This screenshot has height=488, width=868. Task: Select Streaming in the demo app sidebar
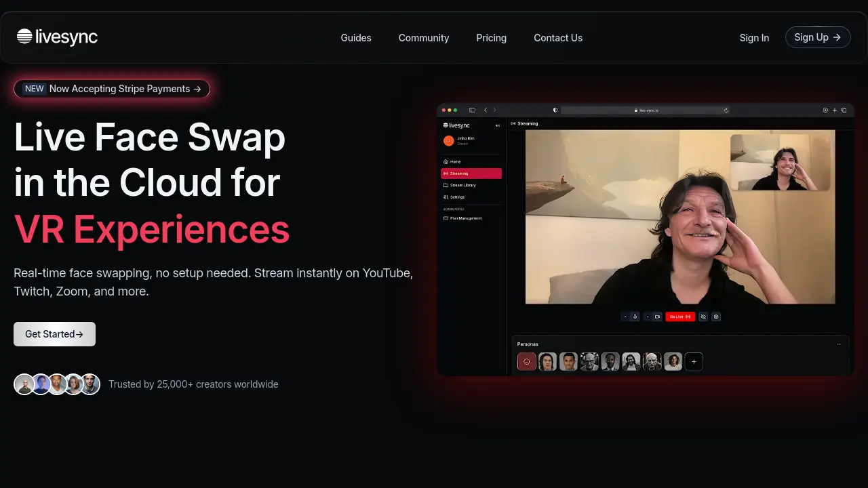coord(471,174)
